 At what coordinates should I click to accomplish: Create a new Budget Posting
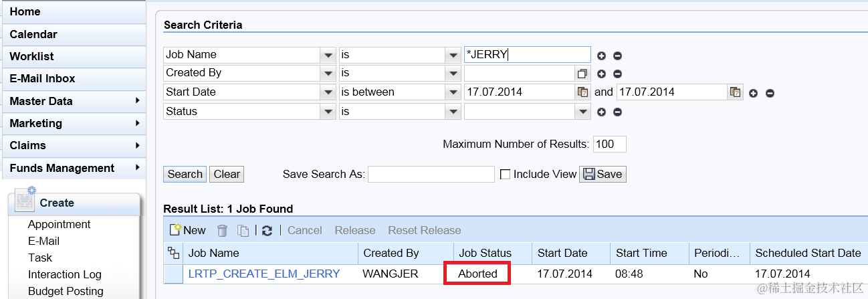pos(66,291)
